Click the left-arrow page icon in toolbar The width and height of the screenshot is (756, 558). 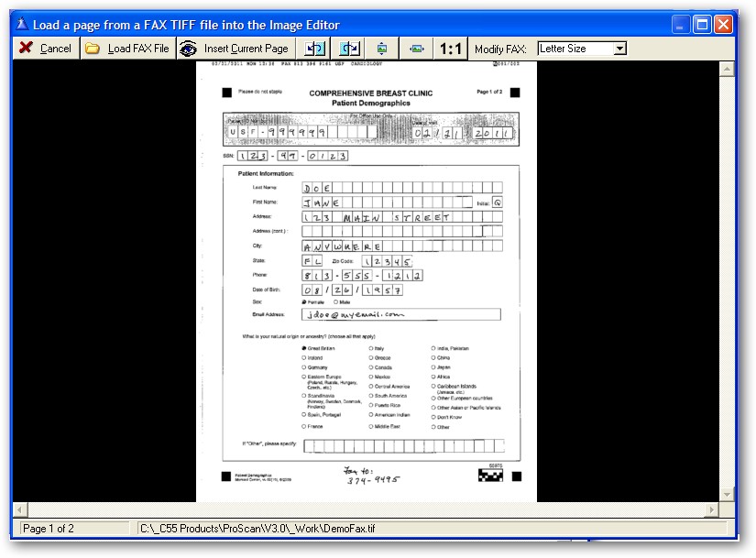pos(314,49)
